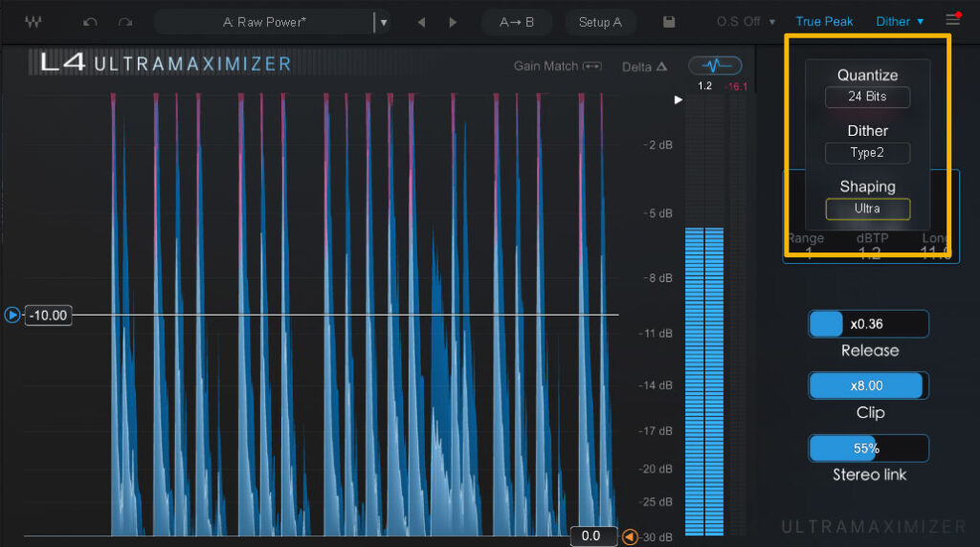
Task: Toggle True Peak mode
Action: (x=824, y=21)
